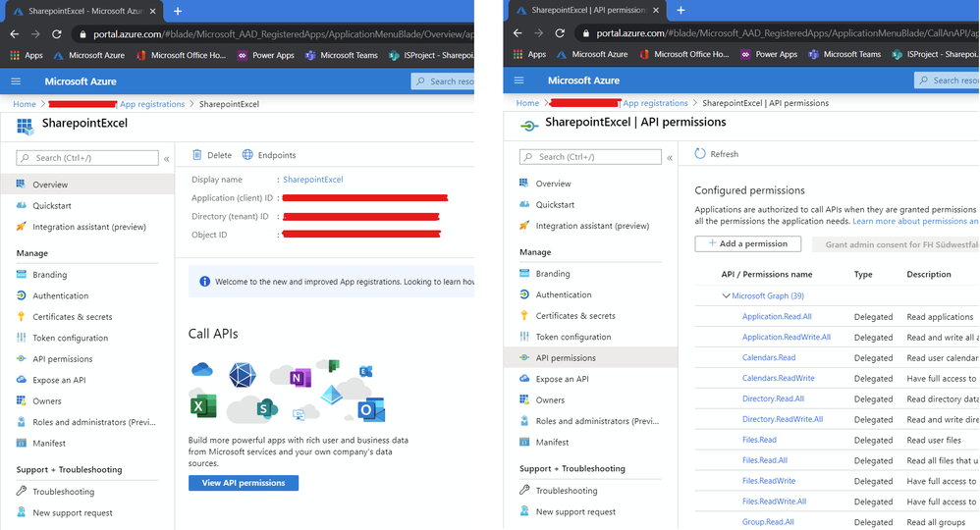Click View API permissions button
980x530 pixels.
244,483
